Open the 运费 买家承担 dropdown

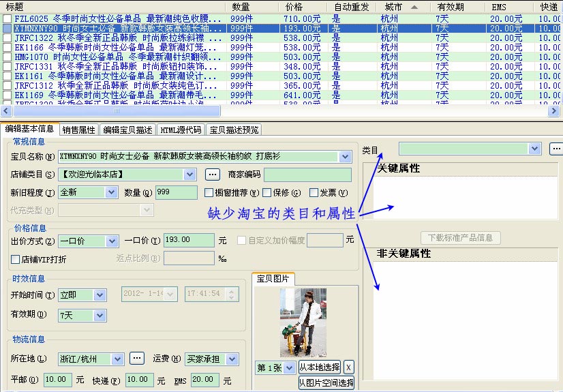pyautogui.click(x=232, y=359)
